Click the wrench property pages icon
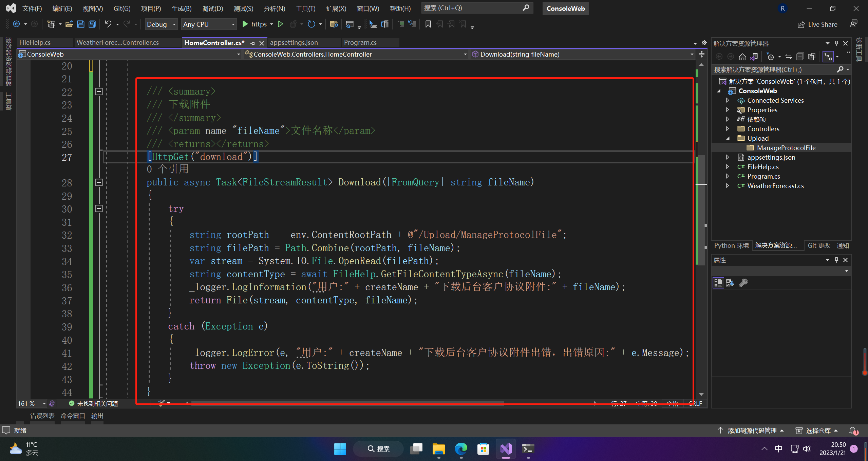 743,282
